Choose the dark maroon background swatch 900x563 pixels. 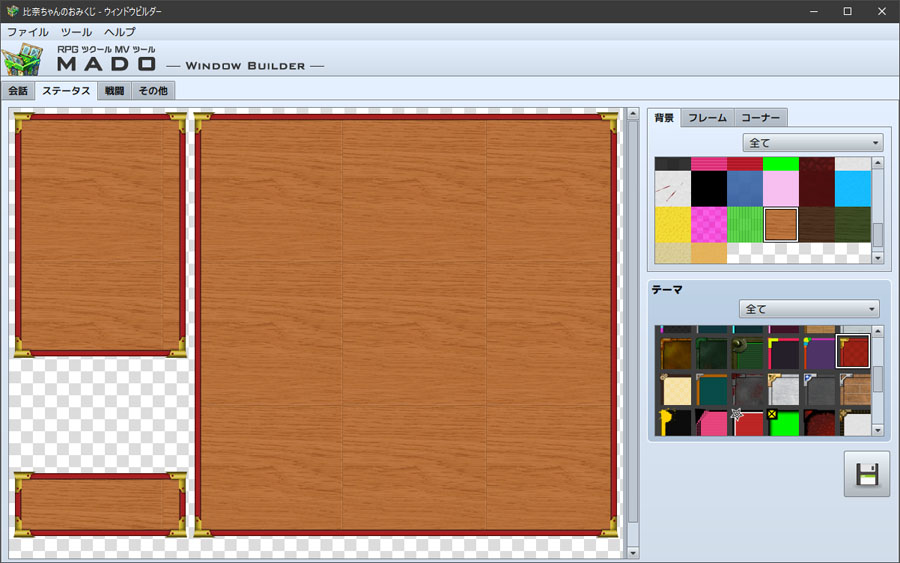pos(817,189)
